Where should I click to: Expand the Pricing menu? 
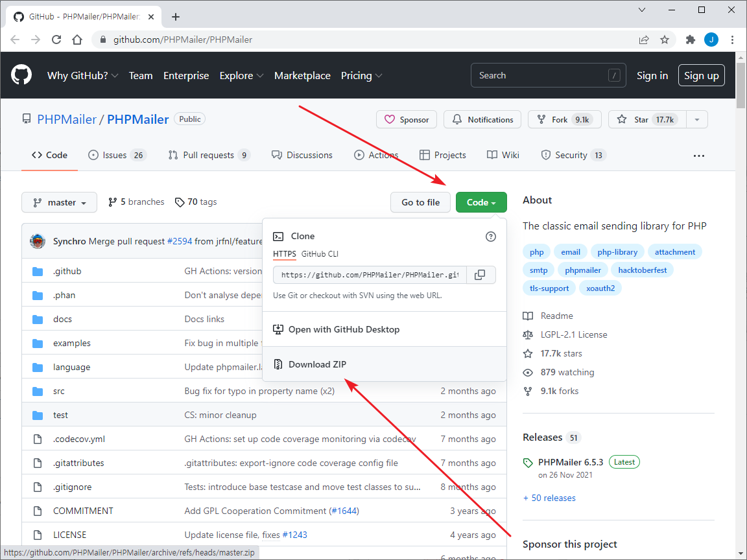pyautogui.click(x=362, y=75)
